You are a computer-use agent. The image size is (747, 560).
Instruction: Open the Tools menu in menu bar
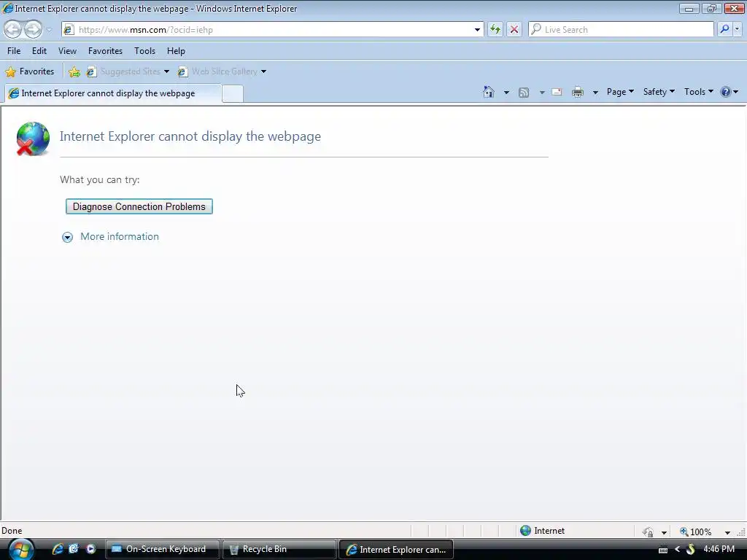point(145,51)
